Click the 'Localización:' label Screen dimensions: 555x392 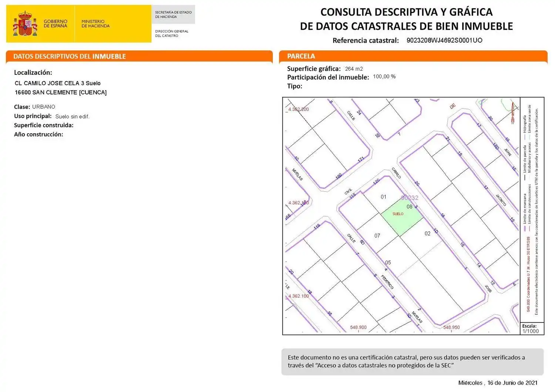33,73
